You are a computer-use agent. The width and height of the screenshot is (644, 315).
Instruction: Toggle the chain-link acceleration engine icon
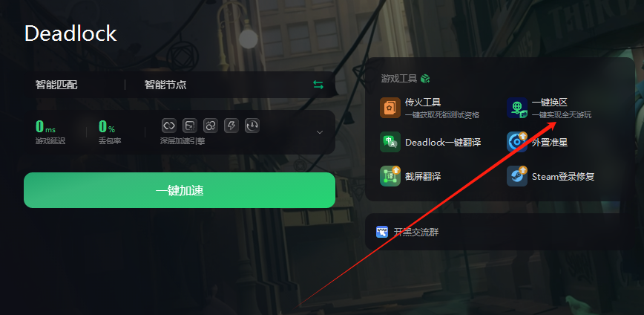pos(169,126)
